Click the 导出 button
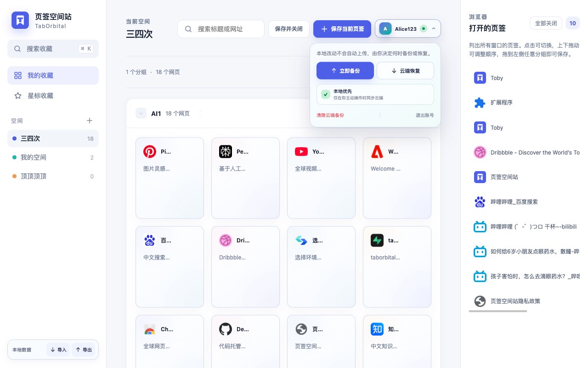The width and height of the screenshot is (588, 368). 83,350
